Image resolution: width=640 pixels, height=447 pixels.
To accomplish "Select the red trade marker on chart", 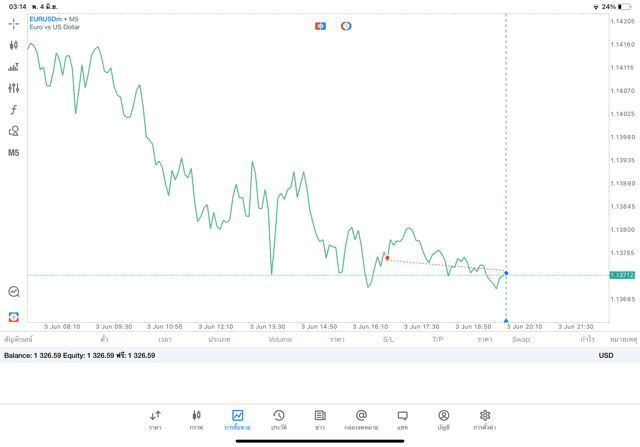I will click(387, 258).
